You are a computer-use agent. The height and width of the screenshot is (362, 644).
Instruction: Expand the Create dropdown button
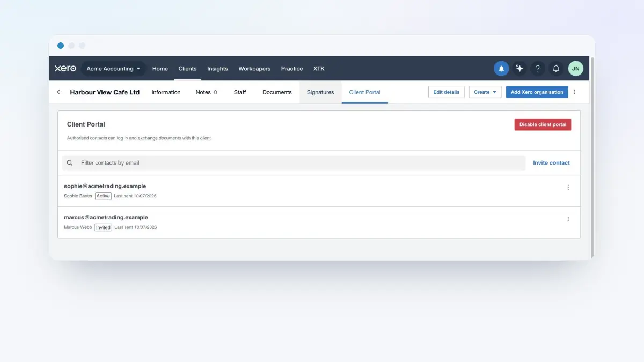point(485,92)
